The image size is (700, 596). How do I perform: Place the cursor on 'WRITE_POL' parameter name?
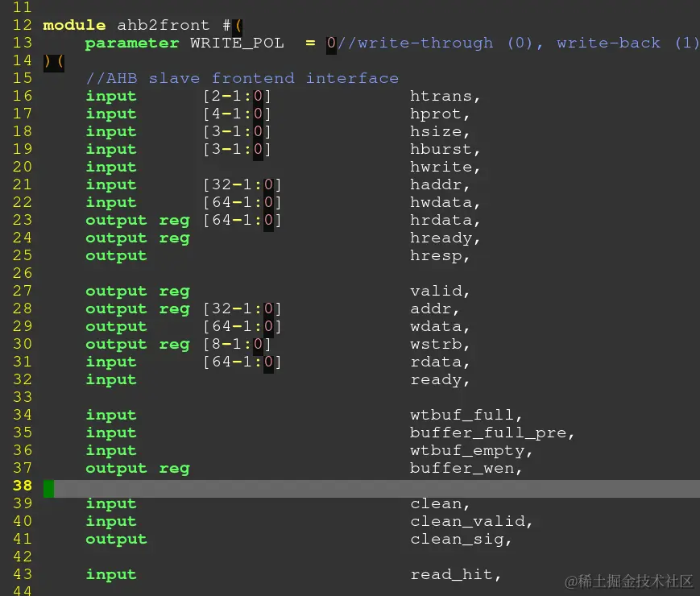237,43
